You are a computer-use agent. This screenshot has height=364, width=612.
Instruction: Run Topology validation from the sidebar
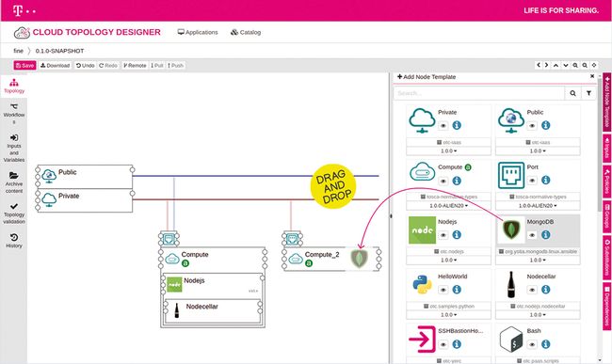[x=14, y=214]
